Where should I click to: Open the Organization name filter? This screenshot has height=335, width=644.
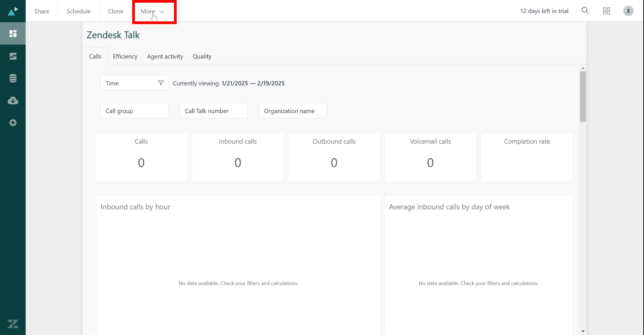pos(292,111)
